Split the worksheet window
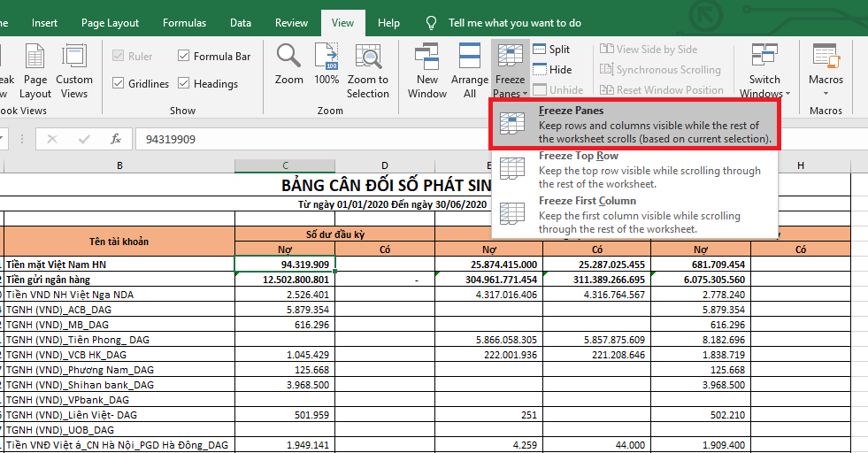Image resolution: width=868 pixels, height=453 pixels. click(549, 50)
